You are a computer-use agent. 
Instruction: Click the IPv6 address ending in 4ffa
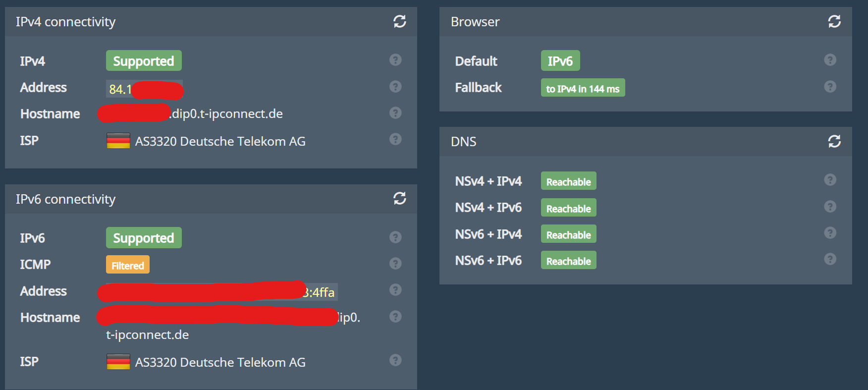[x=320, y=292]
